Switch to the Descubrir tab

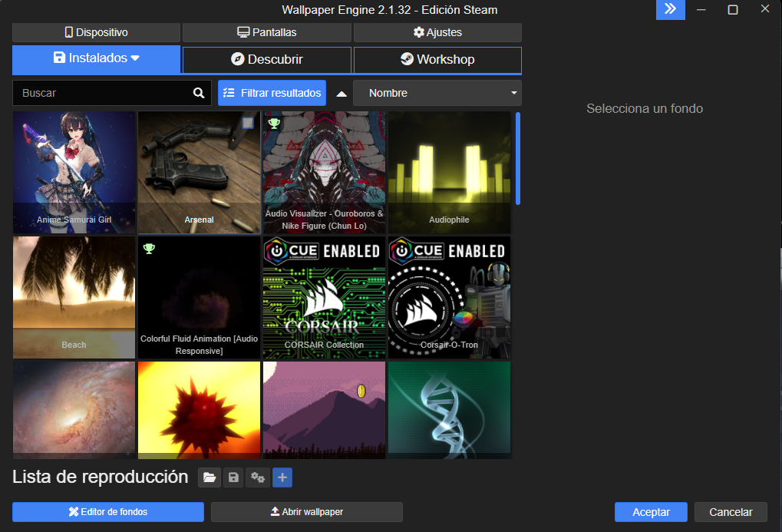267,59
